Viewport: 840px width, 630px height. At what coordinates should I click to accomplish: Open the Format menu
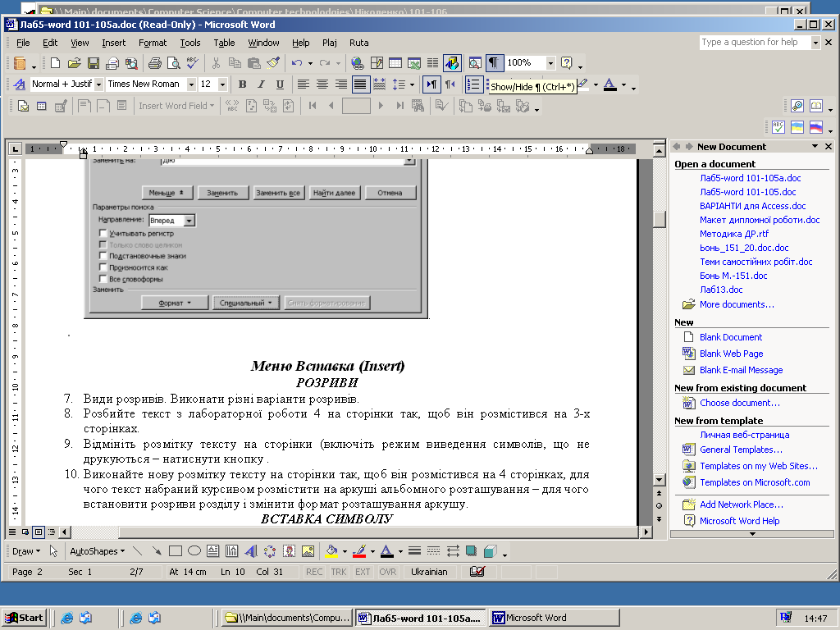pyautogui.click(x=153, y=43)
